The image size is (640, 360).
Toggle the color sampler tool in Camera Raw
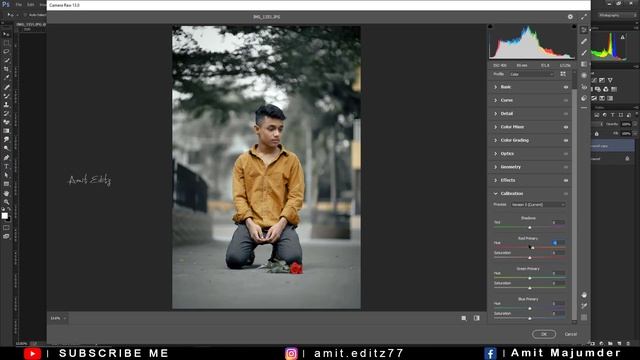point(584,306)
